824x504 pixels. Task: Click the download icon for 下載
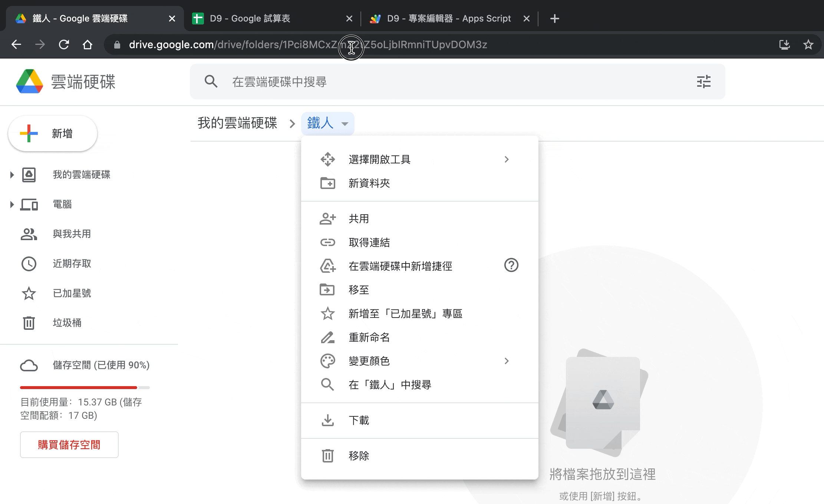tap(327, 420)
